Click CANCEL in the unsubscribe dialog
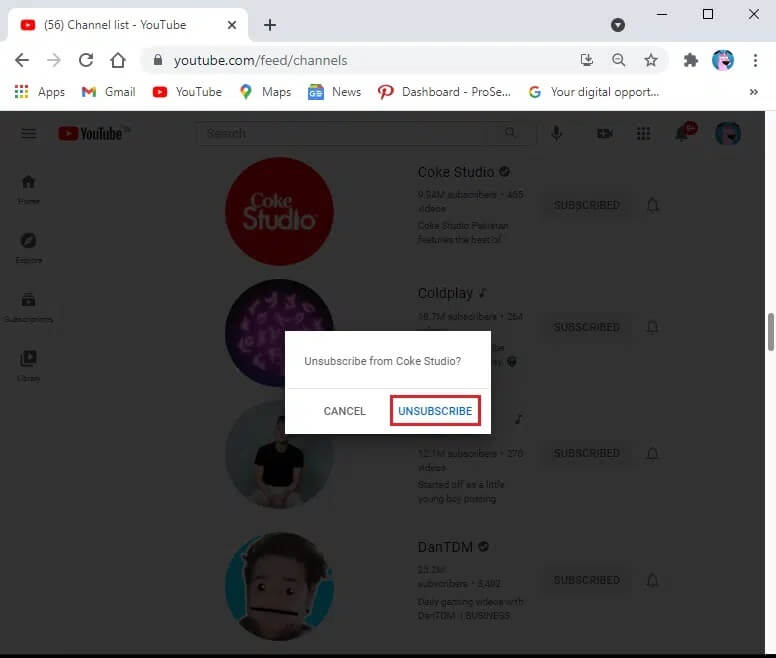This screenshot has width=776, height=658. pyautogui.click(x=344, y=411)
